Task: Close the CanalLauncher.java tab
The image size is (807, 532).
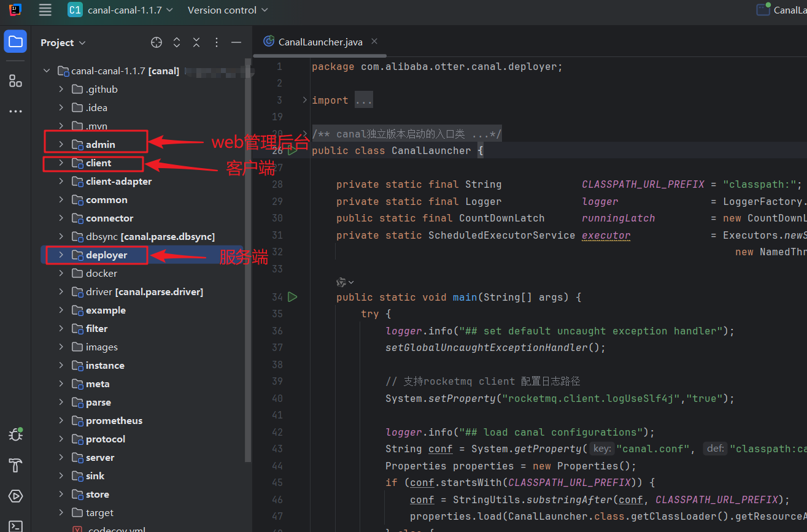Action: (374, 41)
